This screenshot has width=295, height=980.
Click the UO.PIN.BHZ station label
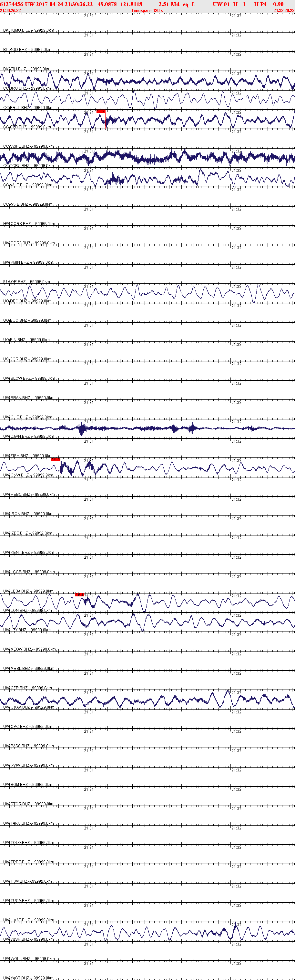[x=26, y=340]
